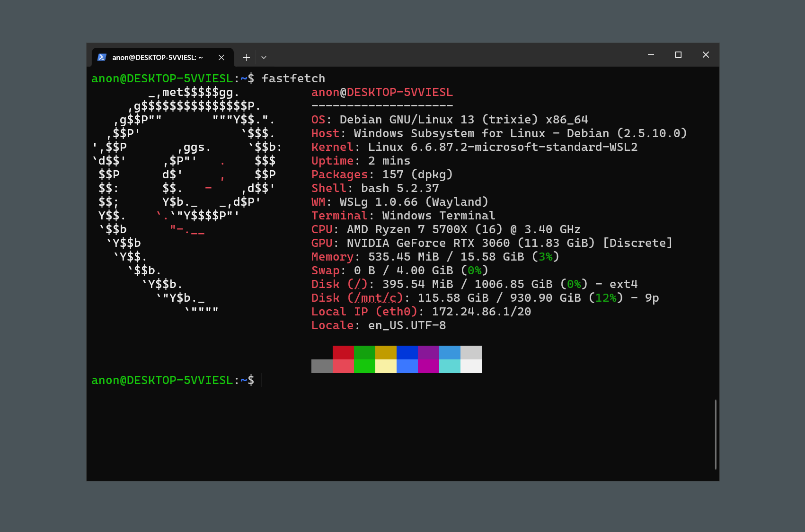
Task: Close the anon@DESKTOP-5VVIESL tab
Action: pyautogui.click(x=221, y=57)
